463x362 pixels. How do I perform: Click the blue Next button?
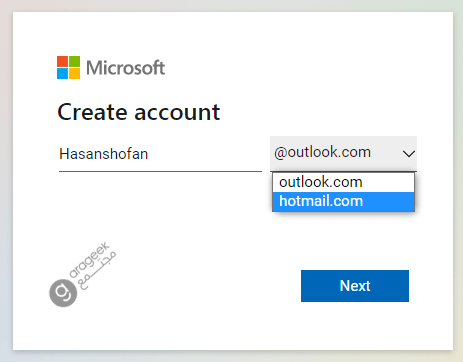point(355,286)
